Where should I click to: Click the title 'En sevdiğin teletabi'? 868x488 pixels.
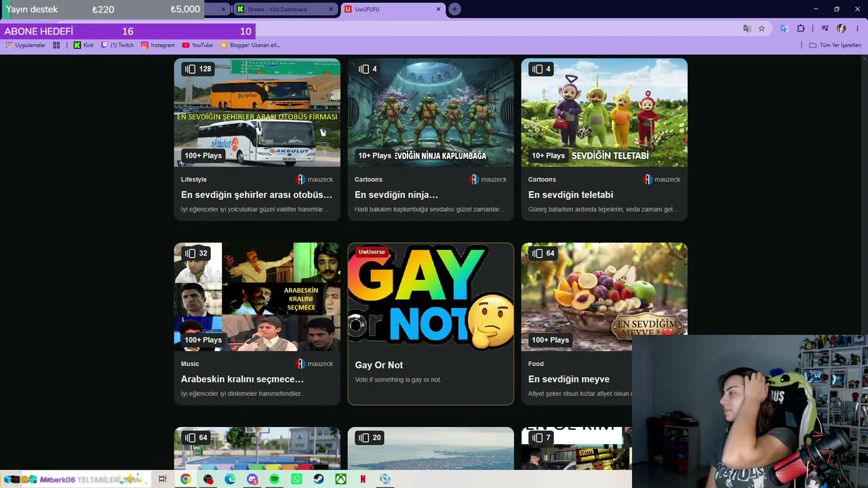(x=570, y=195)
